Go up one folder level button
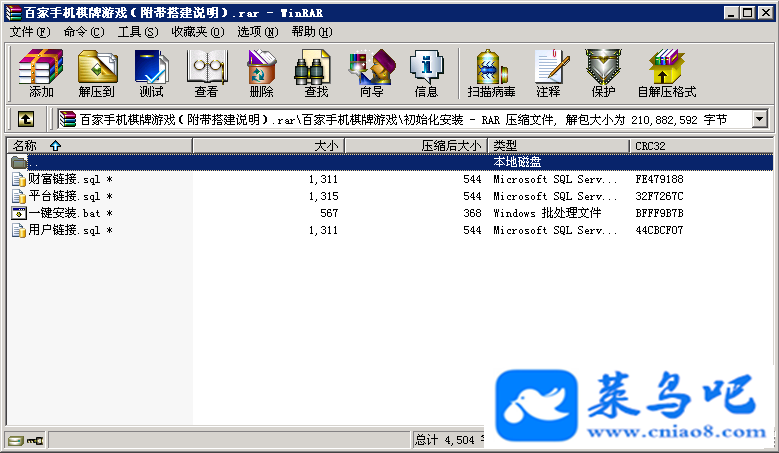 [26, 119]
